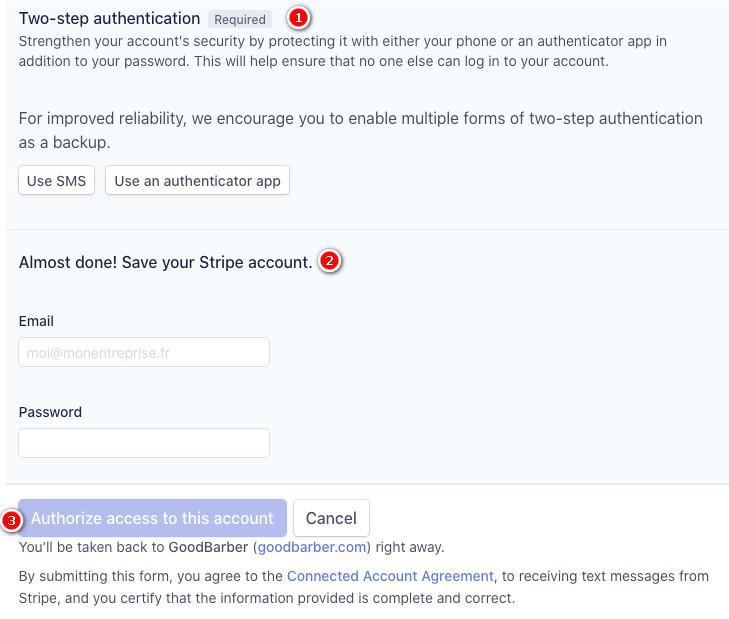Focus the Email input field
Image resolution: width=729 pixels, height=619 pixels.
(x=144, y=352)
